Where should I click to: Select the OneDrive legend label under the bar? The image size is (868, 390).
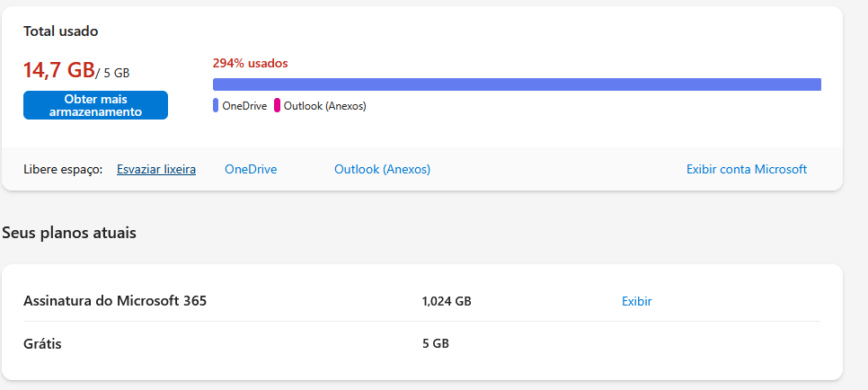click(244, 106)
